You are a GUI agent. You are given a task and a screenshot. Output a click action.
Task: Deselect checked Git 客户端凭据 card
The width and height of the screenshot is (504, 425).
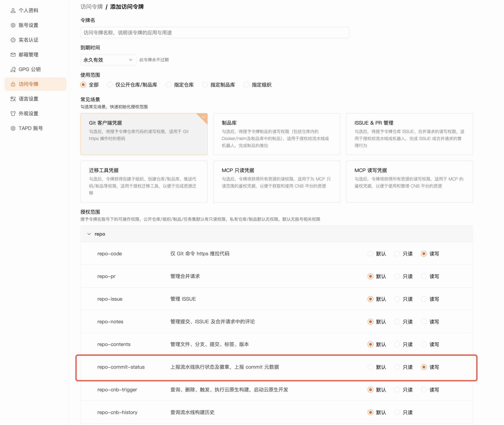tap(144, 134)
